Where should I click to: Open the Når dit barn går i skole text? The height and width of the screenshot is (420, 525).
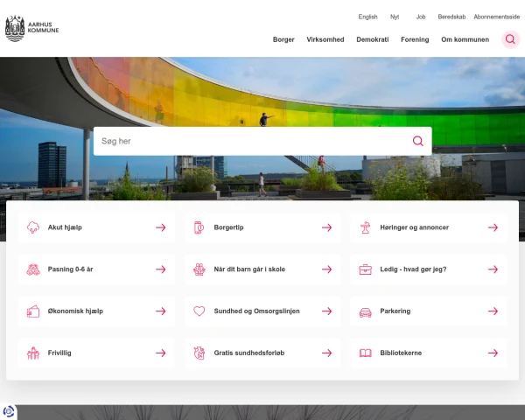249,269
